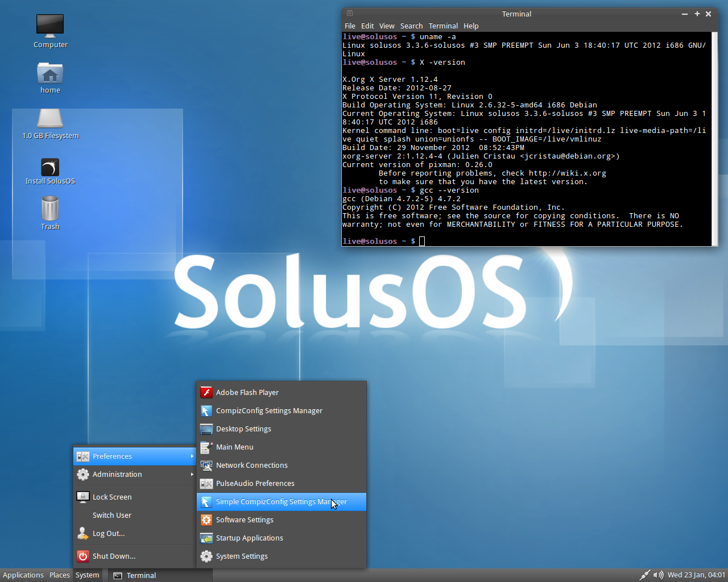Click the System Settings gear icon

pos(206,556)
